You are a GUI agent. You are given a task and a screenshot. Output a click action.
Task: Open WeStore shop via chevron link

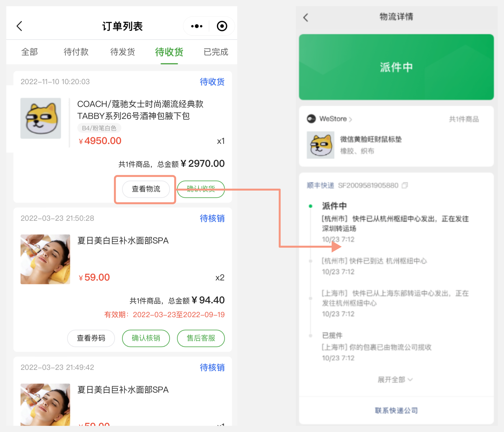coord(350,119)
